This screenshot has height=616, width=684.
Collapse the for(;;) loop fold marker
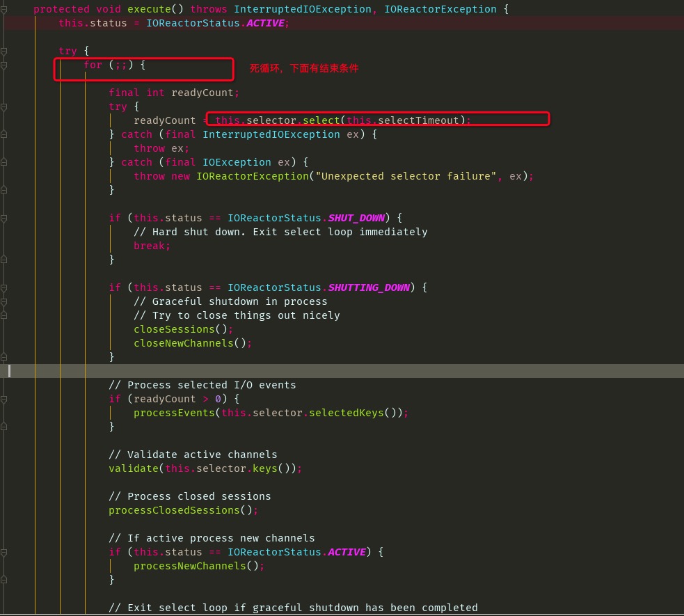coord(3,64)
